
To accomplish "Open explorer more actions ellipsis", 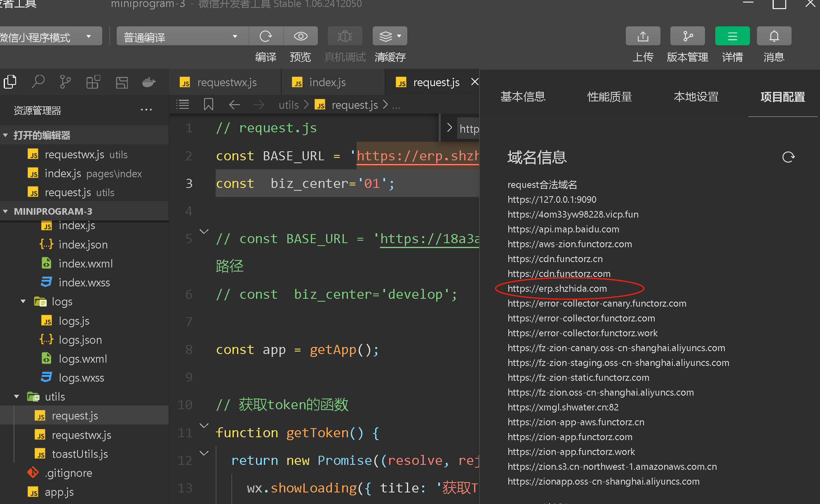I will (146, 110).
